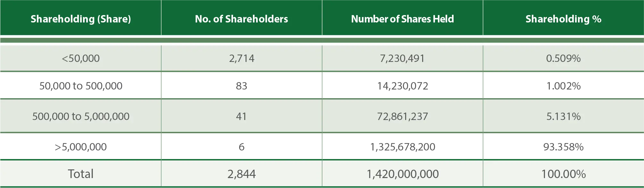Select the No. of Shareholders header
The height and width of the screenshot is (188, 644).
click(x=241, y=19)
